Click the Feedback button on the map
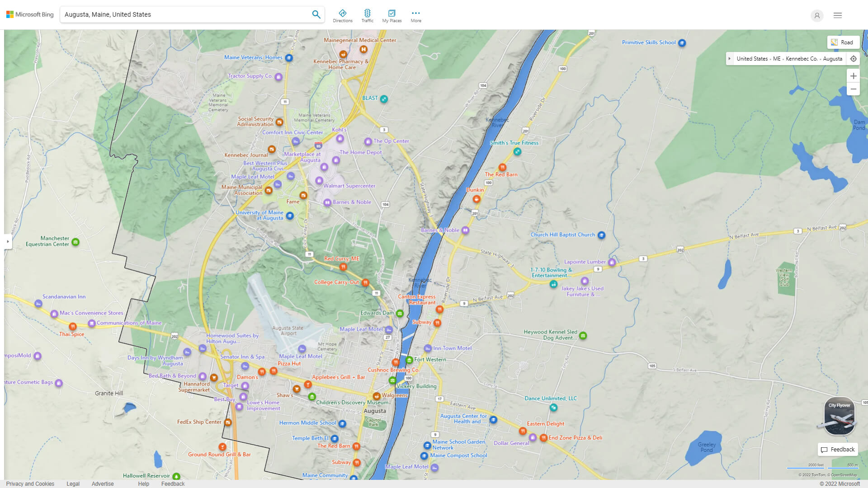 838,449
